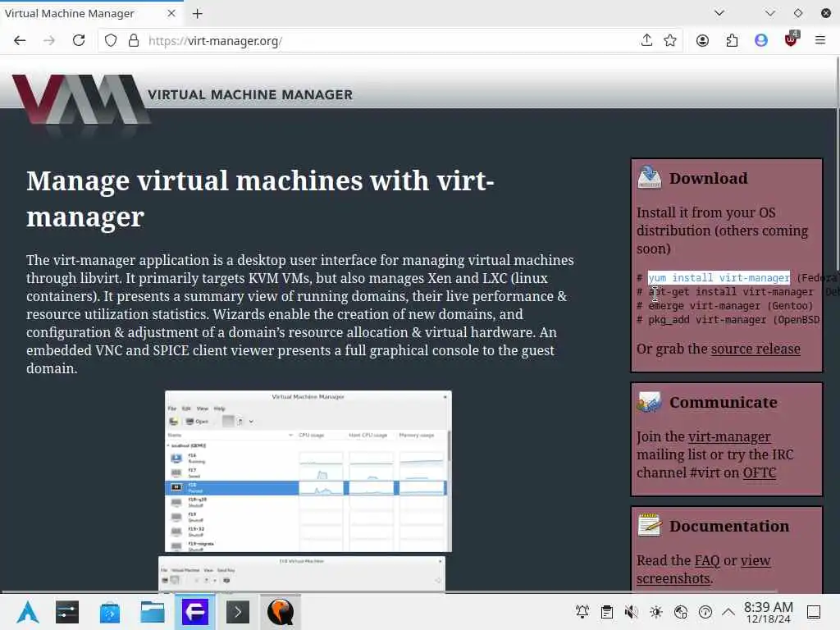Image resolution: width=840 pixels, height=630 pixels.
Task: Toggle the muted volume tray icon
Action: pyautogui.click(x=631, y=612)
